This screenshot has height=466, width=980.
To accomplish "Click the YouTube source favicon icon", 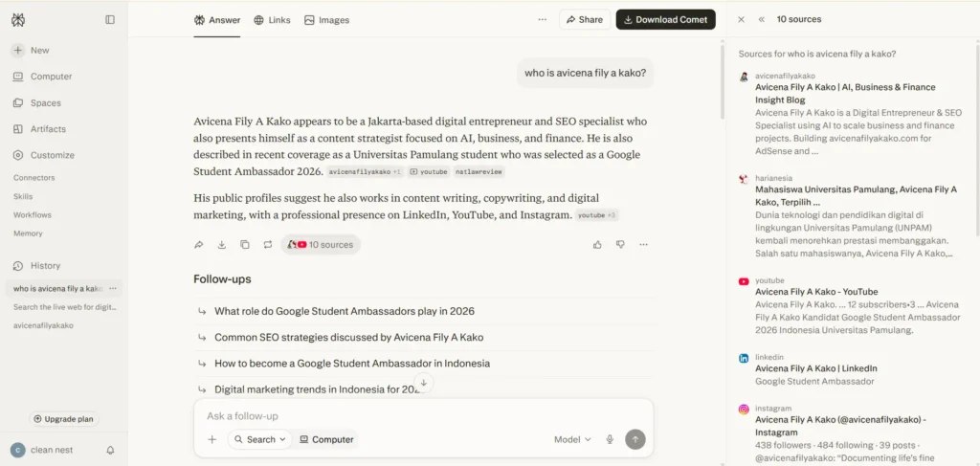I will click(744, 281).
